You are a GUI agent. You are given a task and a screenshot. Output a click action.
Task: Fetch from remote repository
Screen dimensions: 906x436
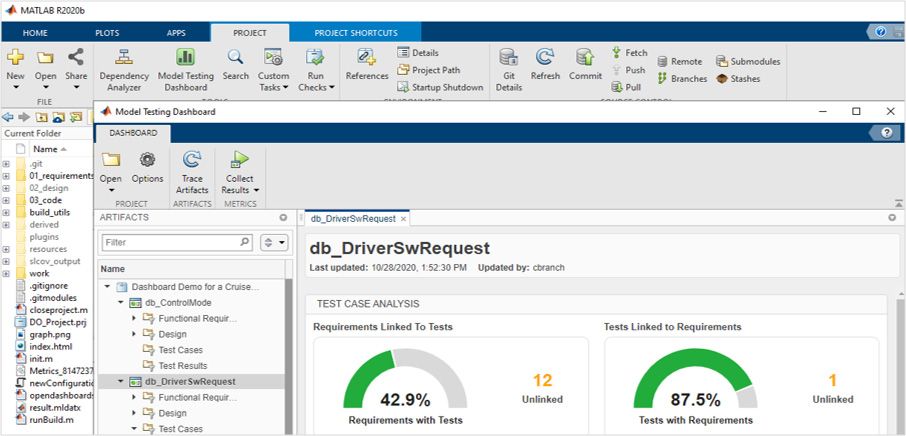click(x=630, y=53)
